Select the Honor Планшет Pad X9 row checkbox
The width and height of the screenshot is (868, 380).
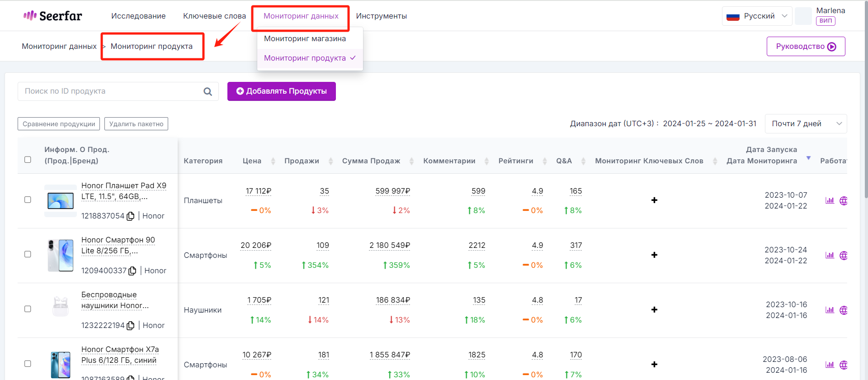[28, 199]
